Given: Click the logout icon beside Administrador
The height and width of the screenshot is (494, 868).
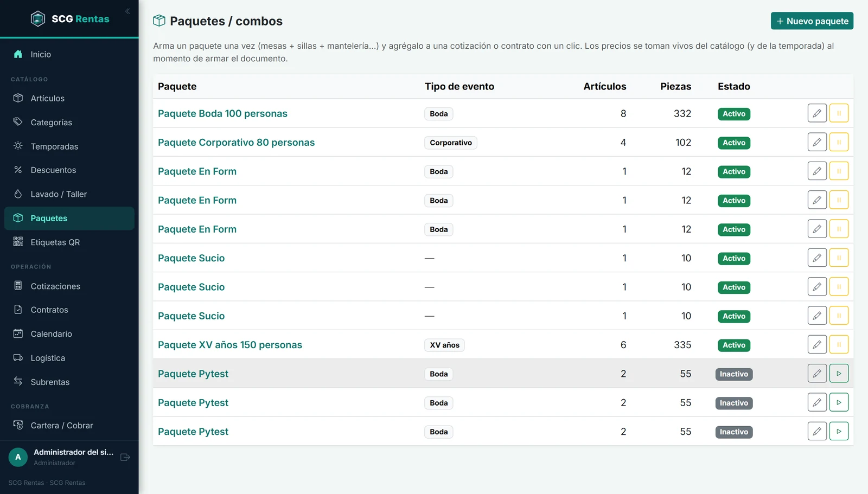Looking at the screenshot, I should pyautogui.click(x=125, y=457).
